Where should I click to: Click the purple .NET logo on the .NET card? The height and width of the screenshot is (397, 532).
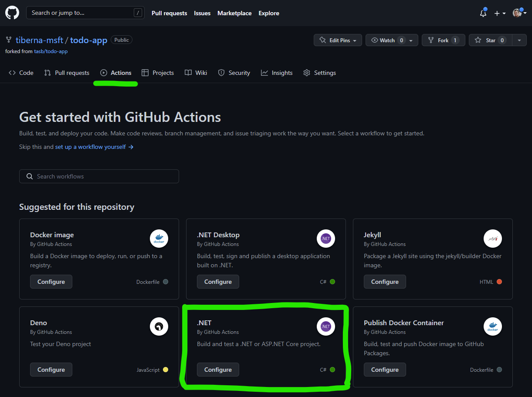click(325, 326)
